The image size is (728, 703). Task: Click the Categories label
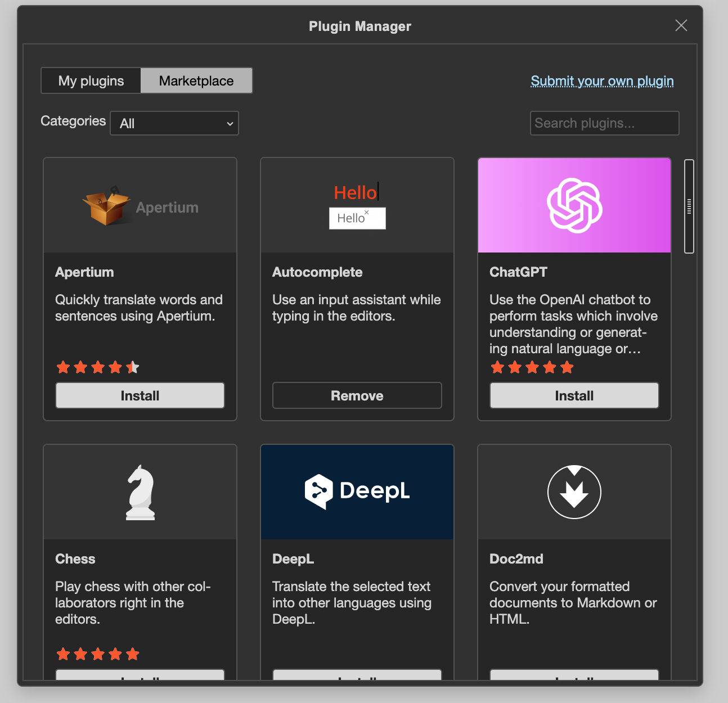point(73,121)
